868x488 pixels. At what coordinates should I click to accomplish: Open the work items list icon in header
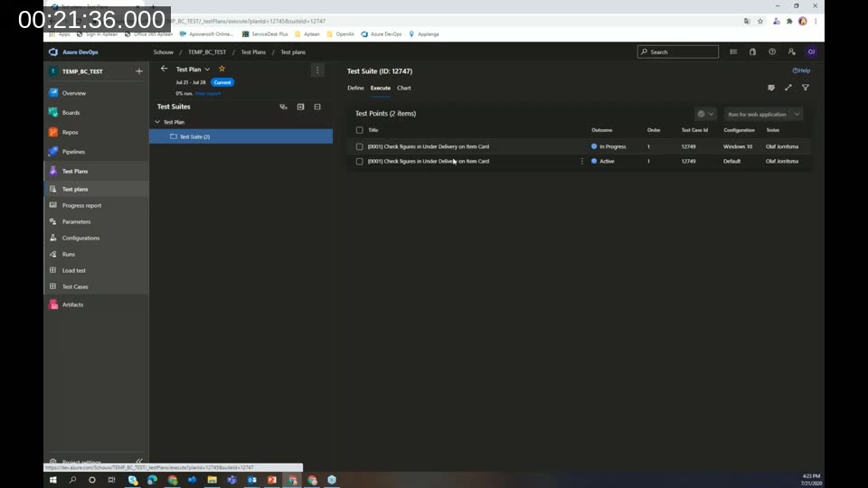[733, 52]
